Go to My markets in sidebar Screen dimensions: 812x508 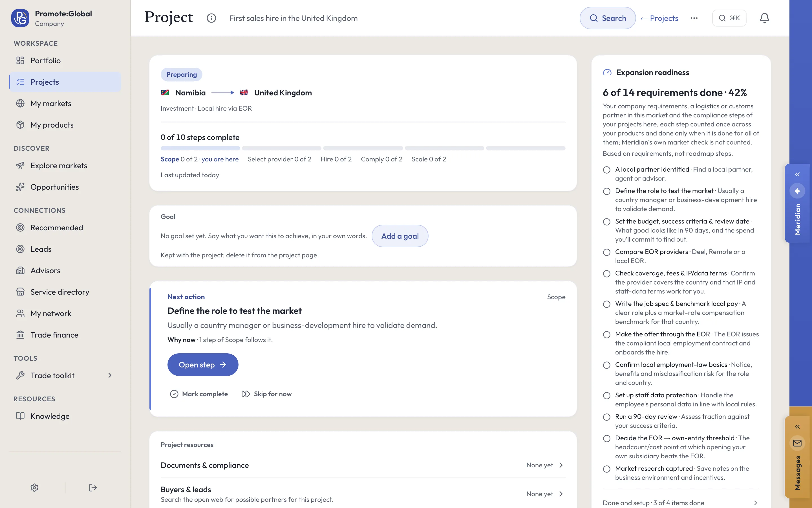click(65, 104)
